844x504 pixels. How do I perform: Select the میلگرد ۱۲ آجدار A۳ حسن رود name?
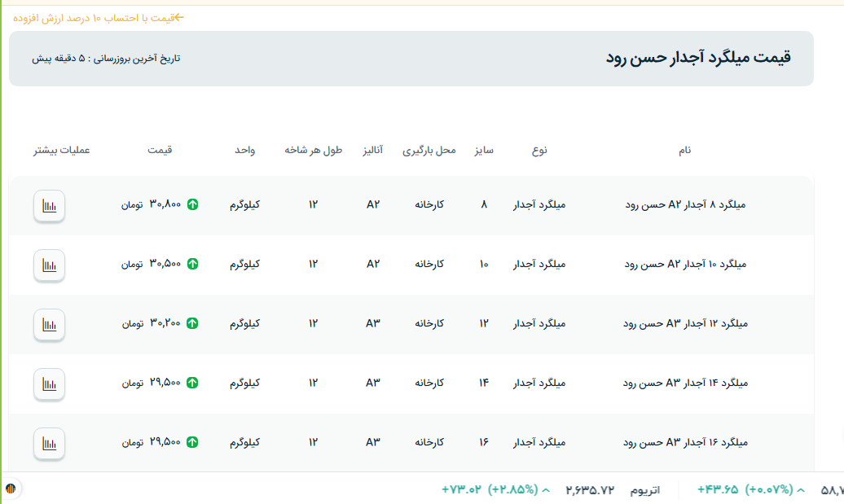coord(685,323)
